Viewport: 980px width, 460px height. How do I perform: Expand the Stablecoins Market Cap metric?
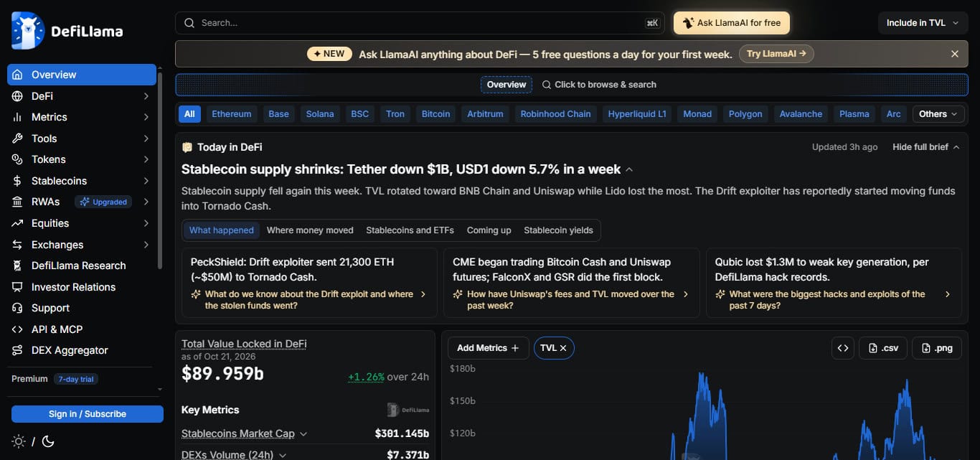[303, 434]
